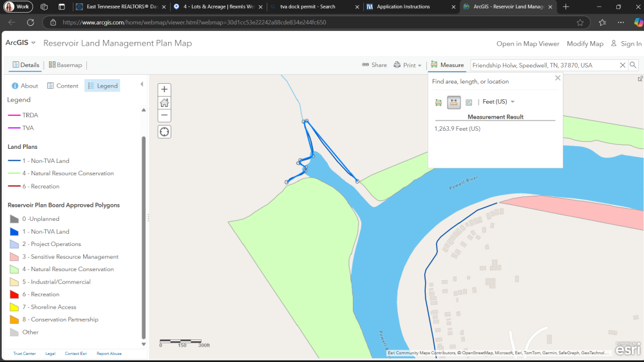Toggle the Measure tool in toolbar
Viewport: 644px width, 362px height.
tap(447, 65)
